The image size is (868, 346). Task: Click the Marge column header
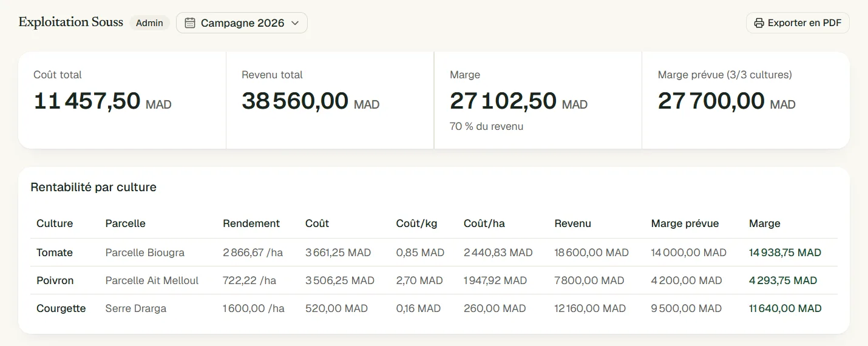pos(765,223)
